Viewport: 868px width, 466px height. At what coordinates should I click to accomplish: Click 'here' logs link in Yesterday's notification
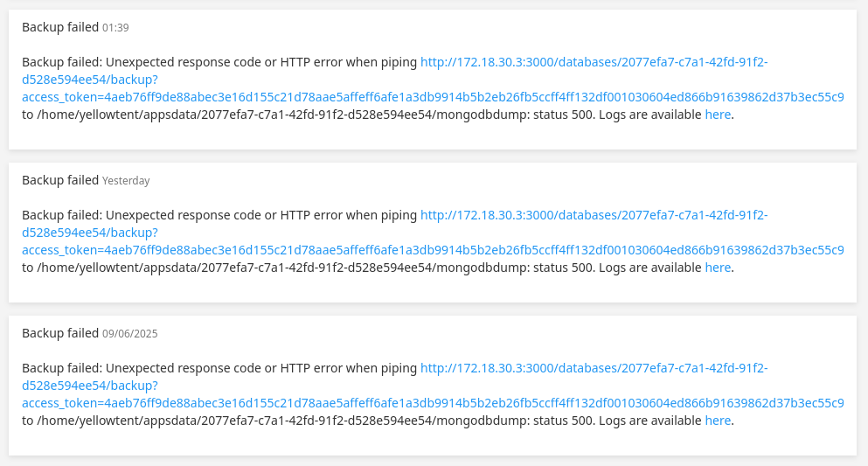point(718,268)
